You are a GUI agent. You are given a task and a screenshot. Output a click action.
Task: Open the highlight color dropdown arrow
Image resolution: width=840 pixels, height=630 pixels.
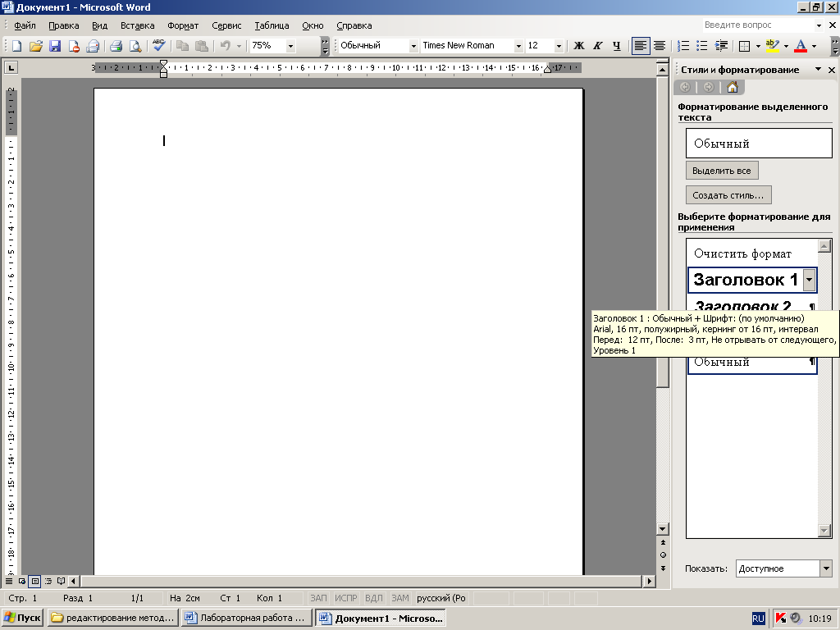(786, 46)
